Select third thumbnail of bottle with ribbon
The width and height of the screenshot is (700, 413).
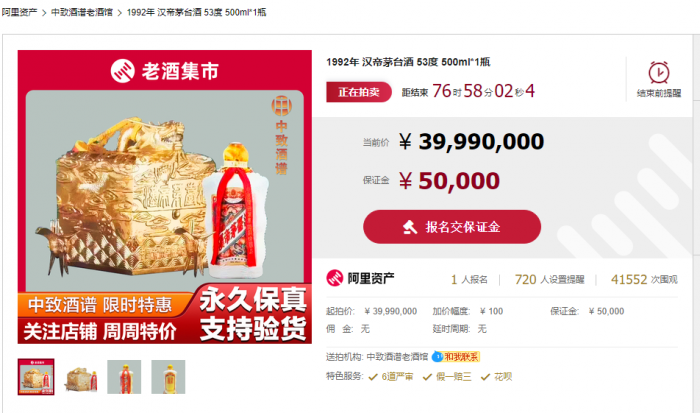tap(124, 377)
